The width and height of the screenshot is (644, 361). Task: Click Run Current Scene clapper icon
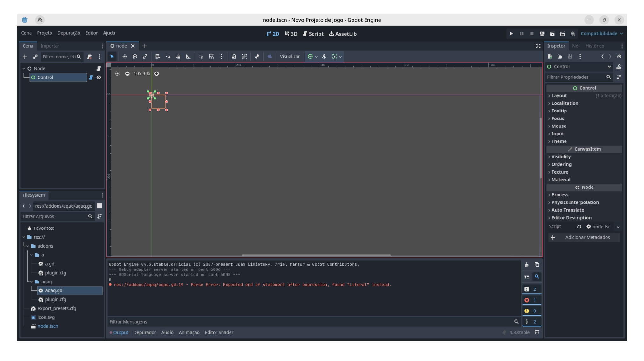coord(552,34)
